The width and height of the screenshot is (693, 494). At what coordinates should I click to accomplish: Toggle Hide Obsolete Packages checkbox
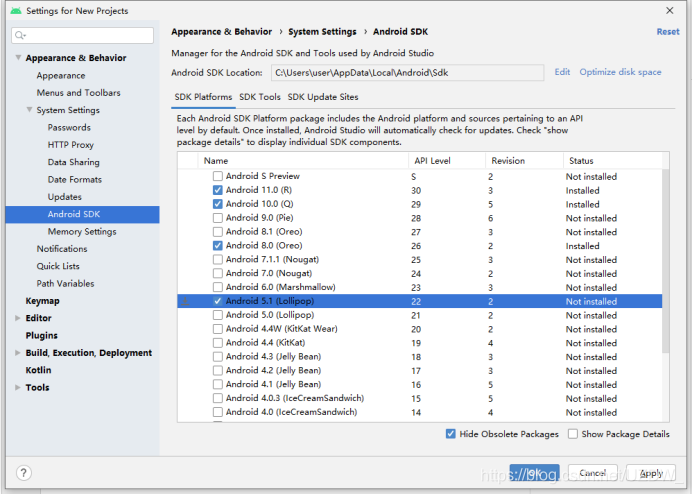click(450, 434)
